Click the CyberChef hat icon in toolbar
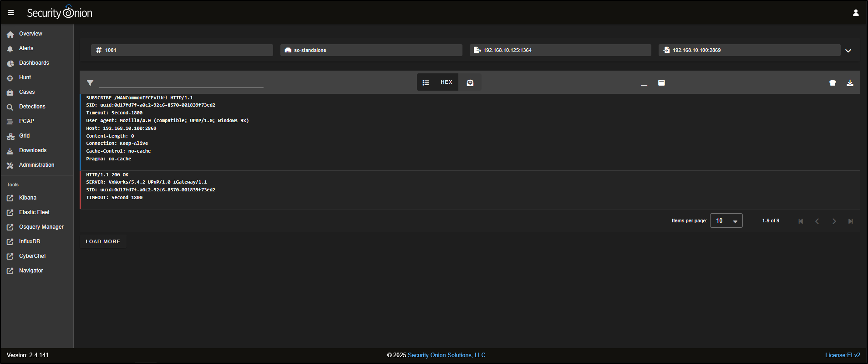Viewport: 868px width, 364px height. tap(832, 83)
